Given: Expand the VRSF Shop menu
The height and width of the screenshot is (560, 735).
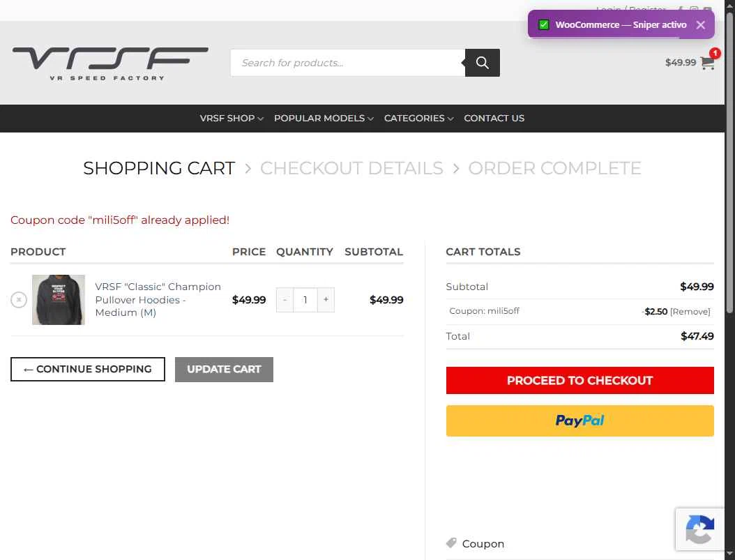Looking at the screenshot, I should point(232,119).
